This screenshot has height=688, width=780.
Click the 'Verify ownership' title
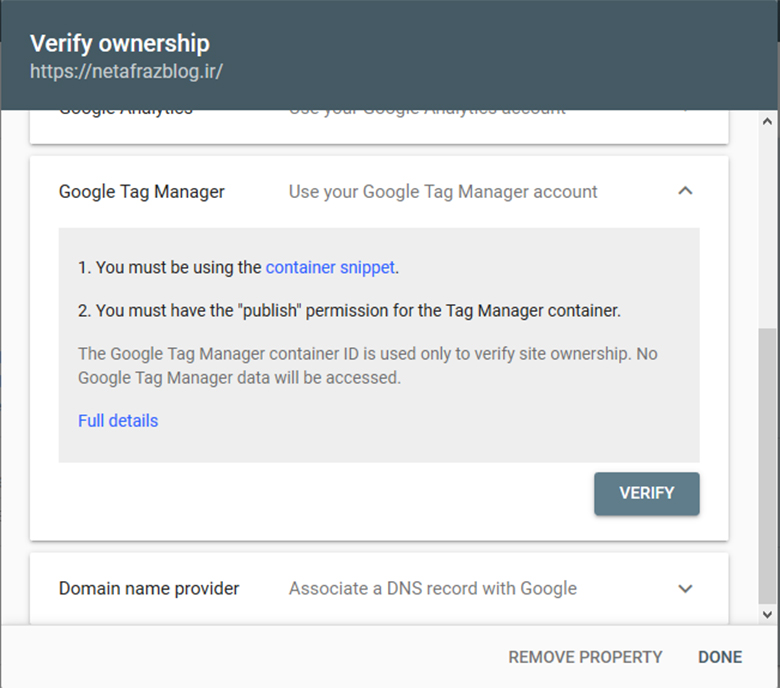point(120,43)
